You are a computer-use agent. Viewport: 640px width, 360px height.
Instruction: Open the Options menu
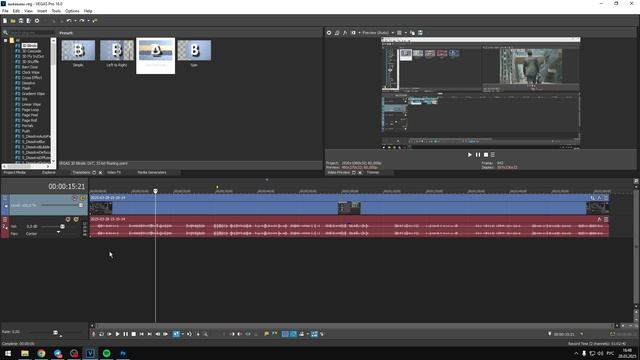click(72, 11)
